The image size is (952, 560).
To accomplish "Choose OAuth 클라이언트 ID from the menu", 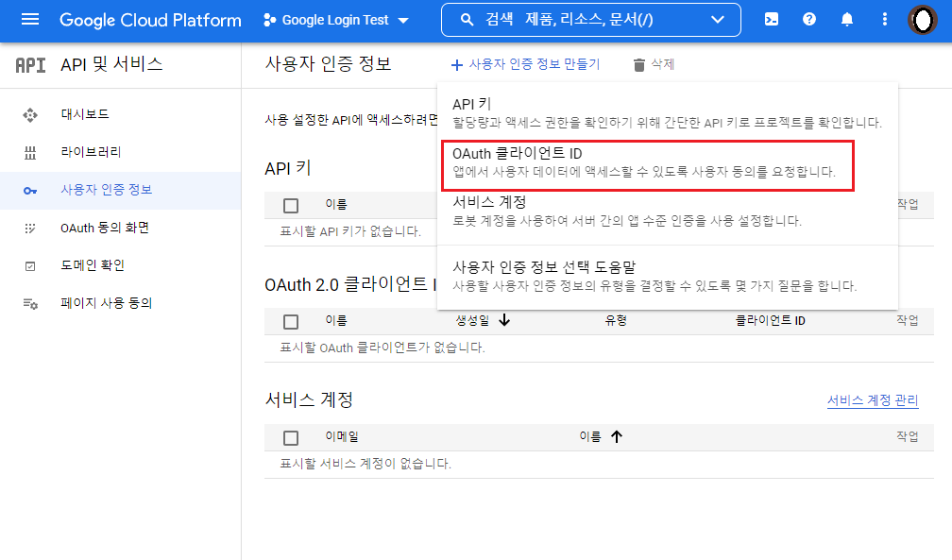I will (x=648, y=166).
